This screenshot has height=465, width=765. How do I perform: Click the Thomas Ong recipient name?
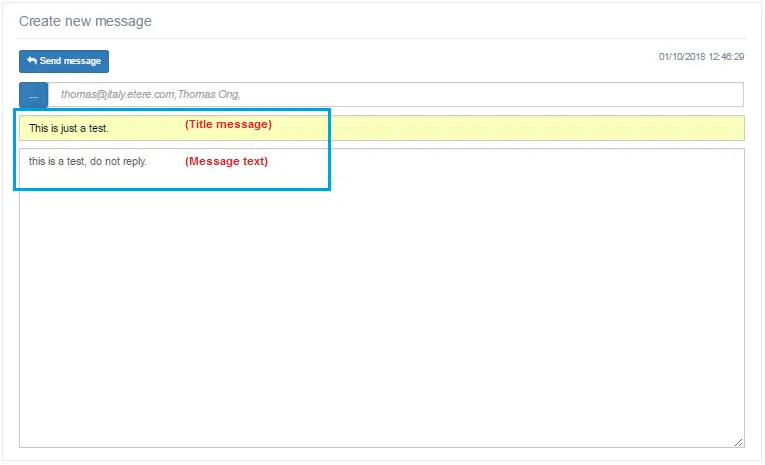[x=208, y=94]
